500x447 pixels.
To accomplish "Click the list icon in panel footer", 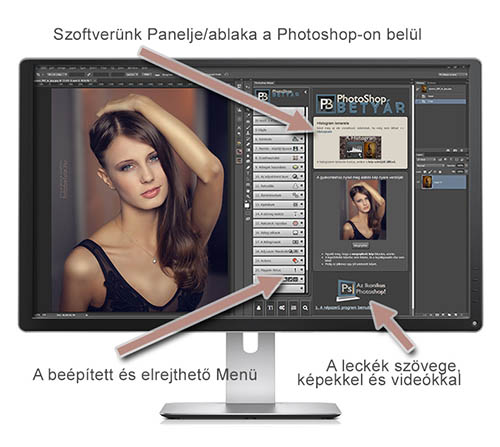I will tap(294, 308).
